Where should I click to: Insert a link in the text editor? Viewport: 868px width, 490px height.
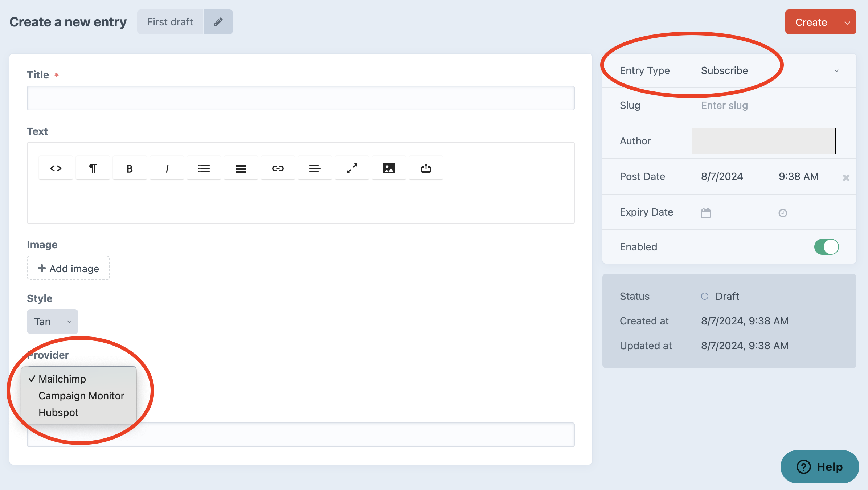coord(278,168)
